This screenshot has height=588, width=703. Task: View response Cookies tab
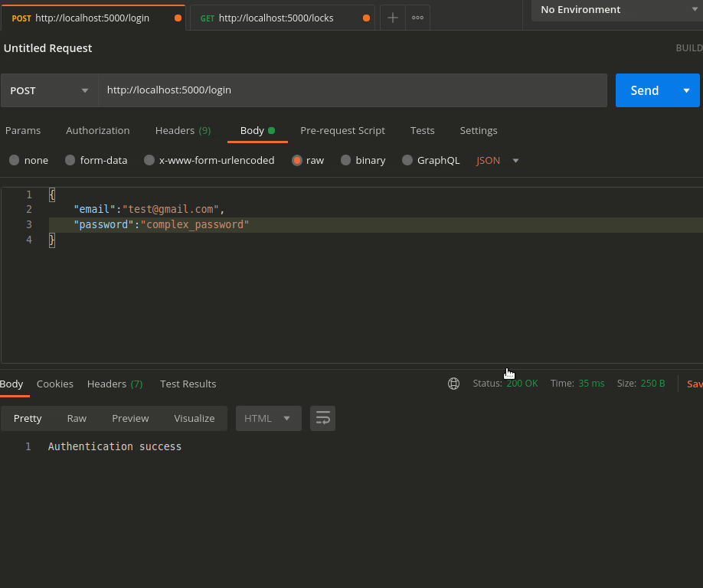pos(54,384)
